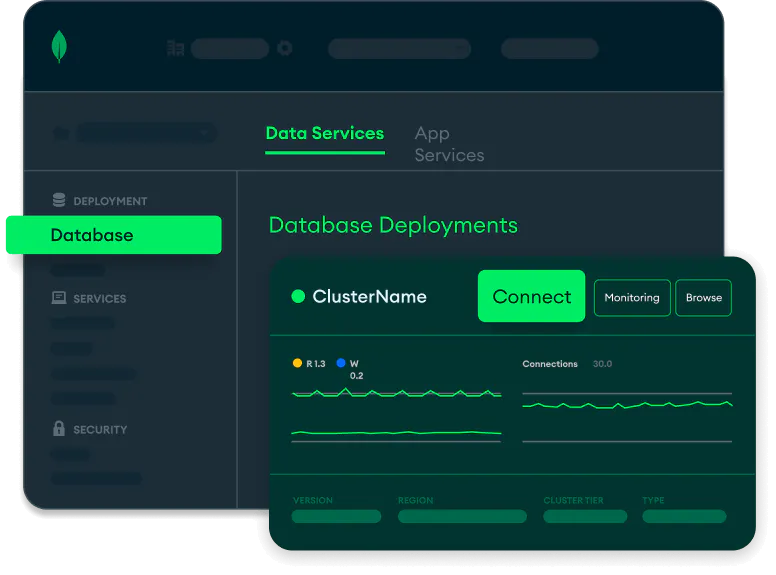Click the green status dot beside ClusterName
This screenshot has height=575, width=776.
pyautogui.click(x=298, y=296)
